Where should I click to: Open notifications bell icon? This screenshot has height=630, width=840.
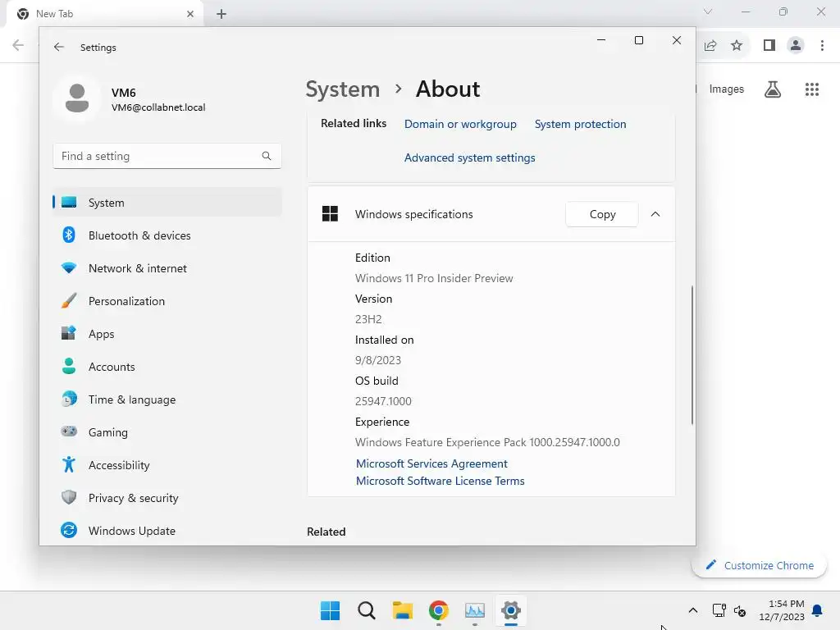818,610
